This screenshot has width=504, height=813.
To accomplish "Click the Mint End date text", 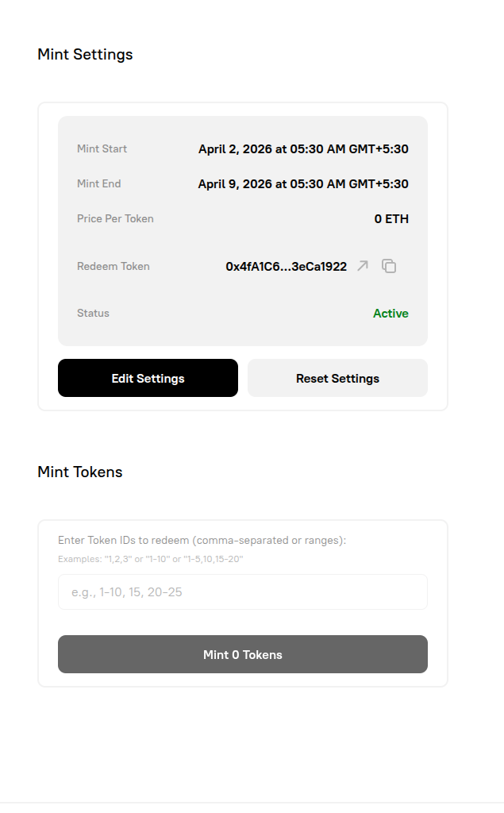I will (303, 183).
